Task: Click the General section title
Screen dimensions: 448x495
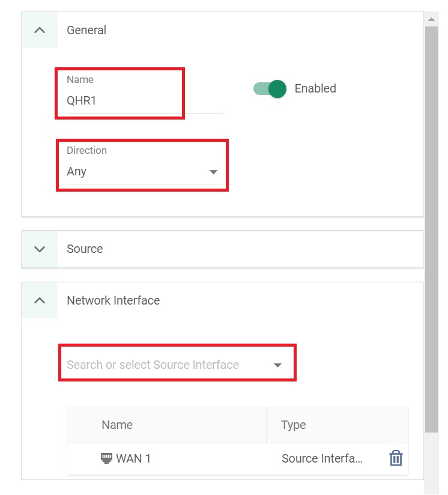Action: click(x=86, y=30)
